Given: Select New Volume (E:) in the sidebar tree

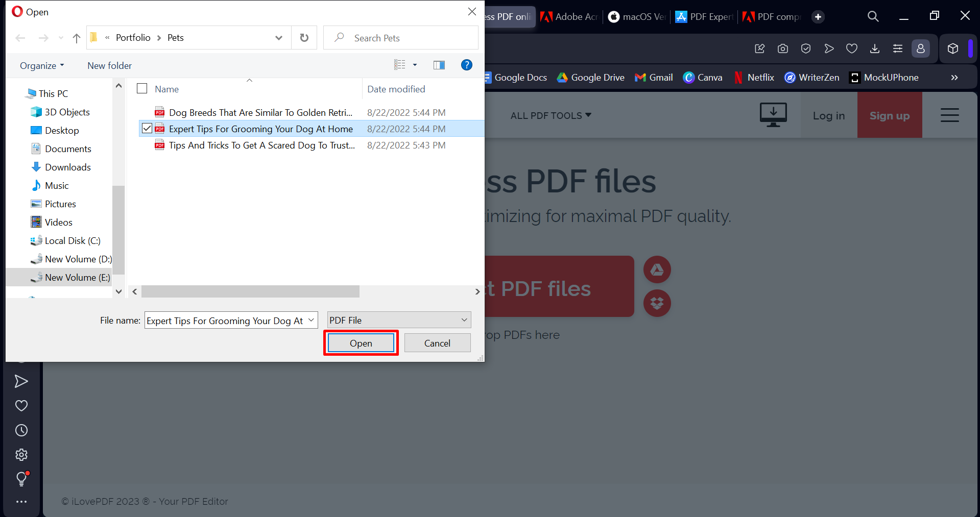Looking at the screenshot, I should pos(77,277).
